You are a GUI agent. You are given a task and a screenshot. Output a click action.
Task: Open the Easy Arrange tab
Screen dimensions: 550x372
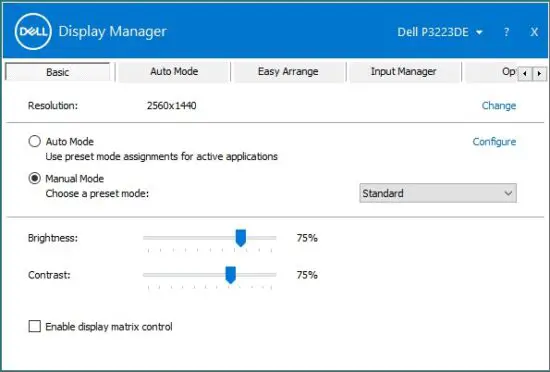click(288, 72)
